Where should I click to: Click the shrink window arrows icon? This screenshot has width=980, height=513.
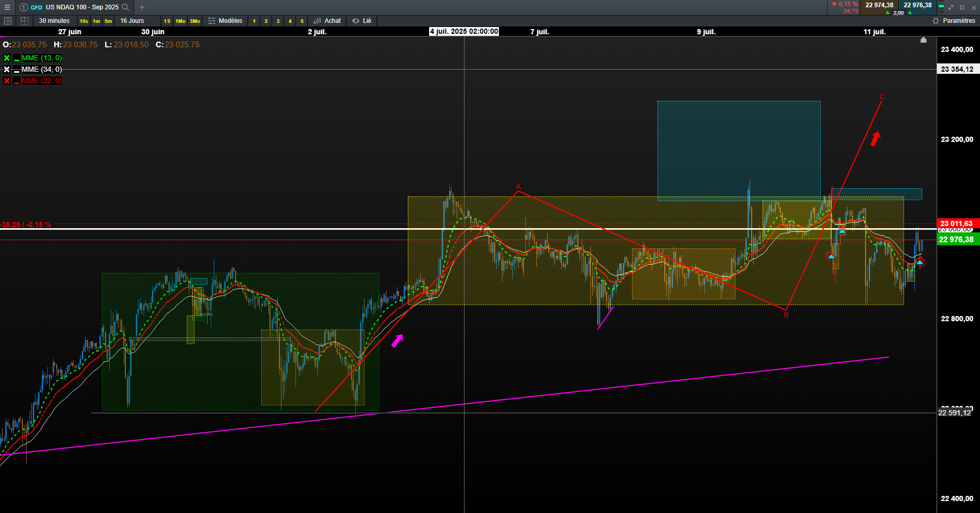pos(951,7)
